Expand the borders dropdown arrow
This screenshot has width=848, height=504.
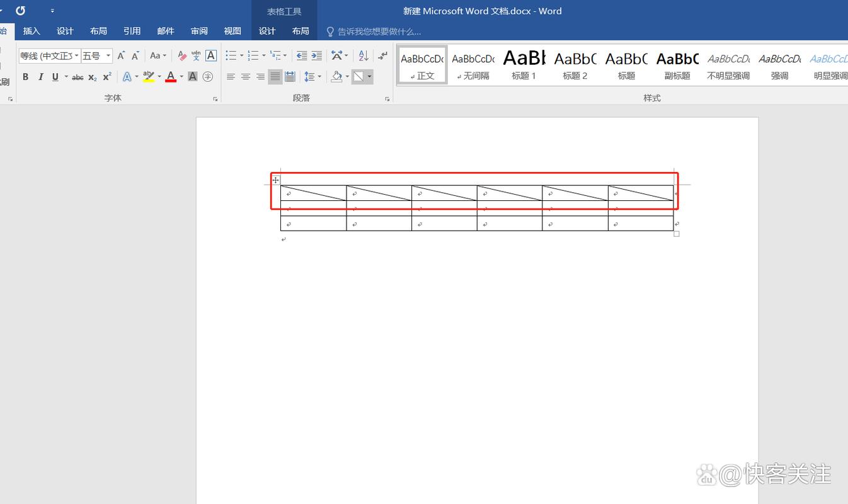(x=369, y=77)
